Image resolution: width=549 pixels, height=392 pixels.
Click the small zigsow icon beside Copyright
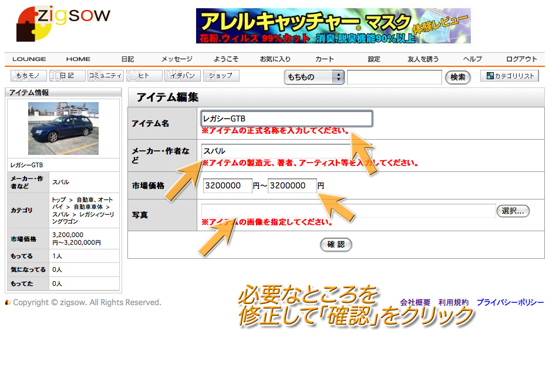coord(8,302)
